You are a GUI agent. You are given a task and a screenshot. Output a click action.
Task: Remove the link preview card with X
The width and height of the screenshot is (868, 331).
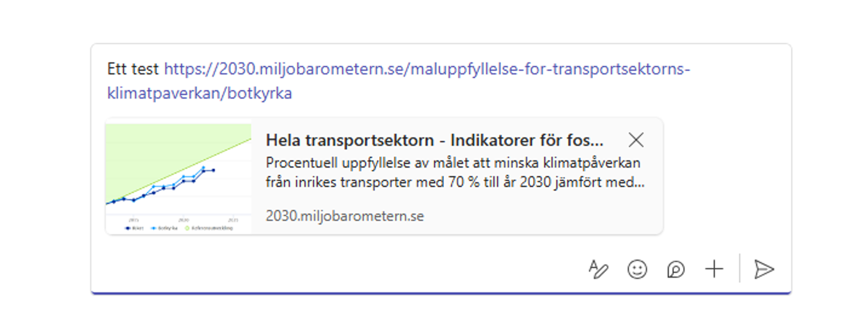[x=636, y=140]
